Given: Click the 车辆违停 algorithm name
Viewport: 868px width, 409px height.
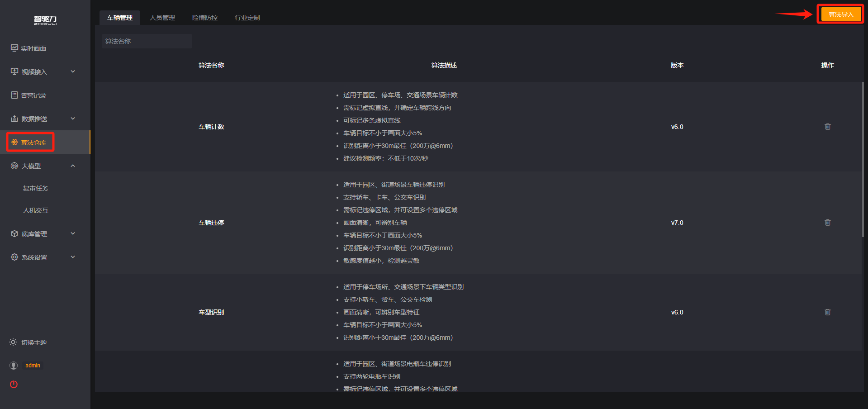Looking at the screenshot, I should click(211, 223).
